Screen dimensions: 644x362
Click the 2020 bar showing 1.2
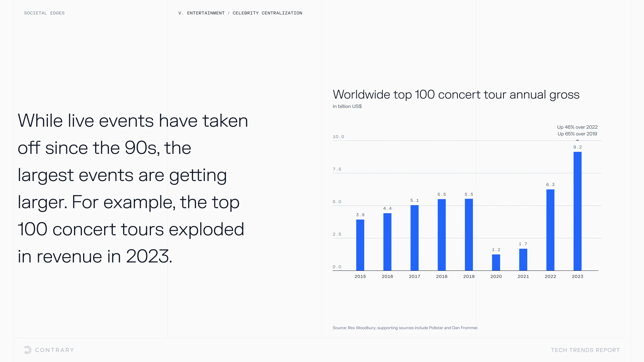point(496,262)
